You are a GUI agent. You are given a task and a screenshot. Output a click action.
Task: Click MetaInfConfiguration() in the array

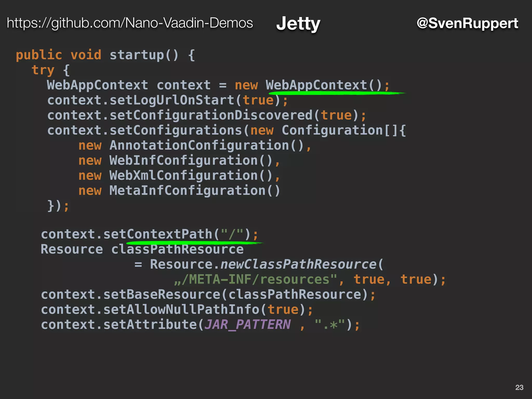click(x=195, y=191)
